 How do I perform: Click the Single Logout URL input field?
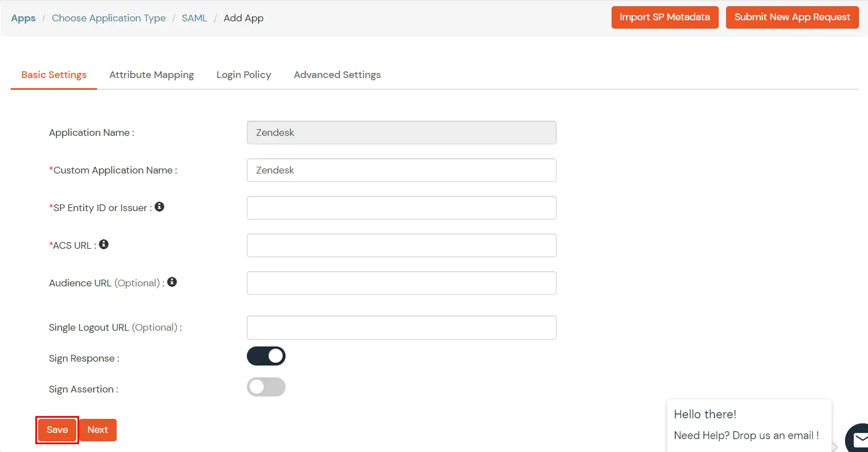coord(401,327)
